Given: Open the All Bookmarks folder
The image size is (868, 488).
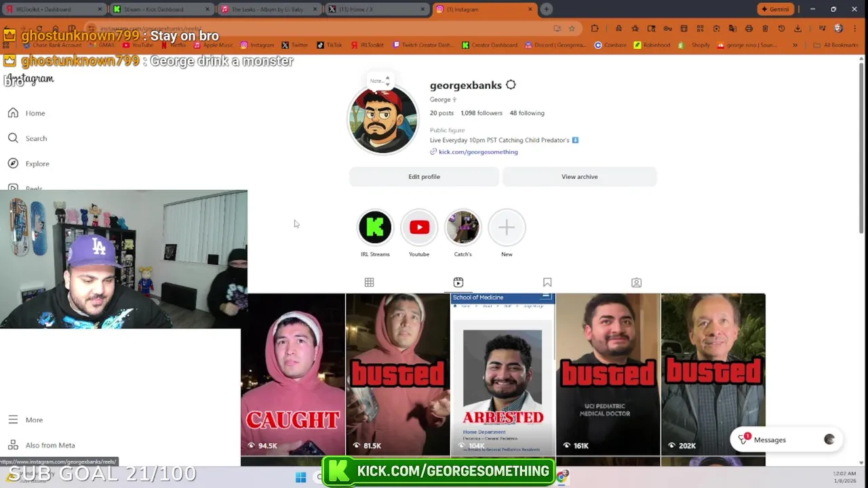Looking at the screenshot, I should pos(835,45).
